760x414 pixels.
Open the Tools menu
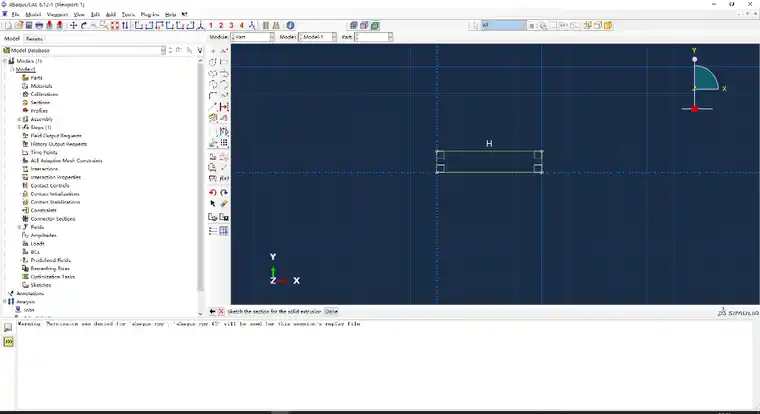[128, 15]
